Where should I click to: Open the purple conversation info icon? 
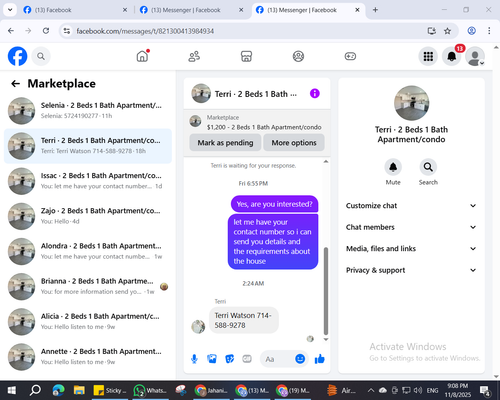315,93
